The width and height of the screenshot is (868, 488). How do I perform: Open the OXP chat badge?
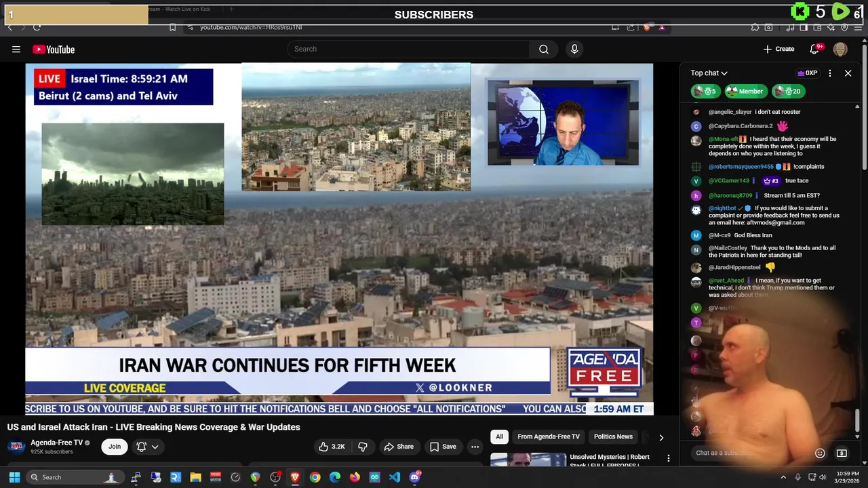tap(807, 73)
